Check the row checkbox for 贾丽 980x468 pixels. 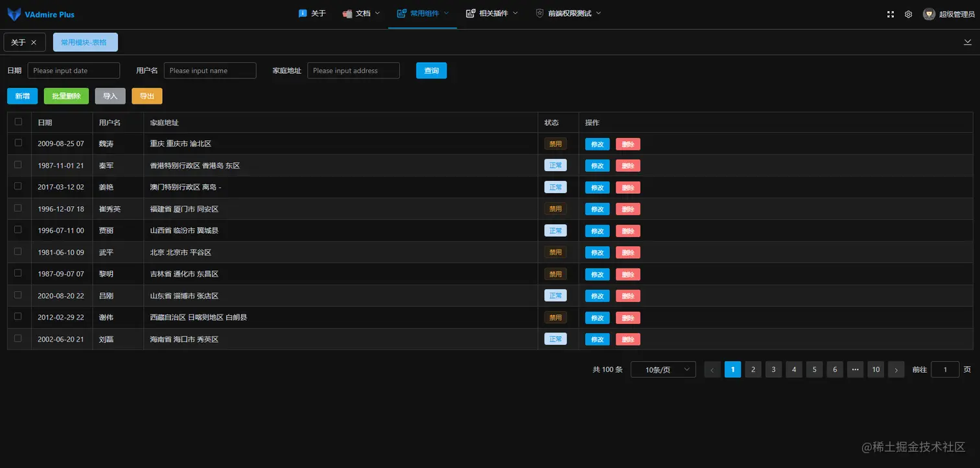pos(18,230)
